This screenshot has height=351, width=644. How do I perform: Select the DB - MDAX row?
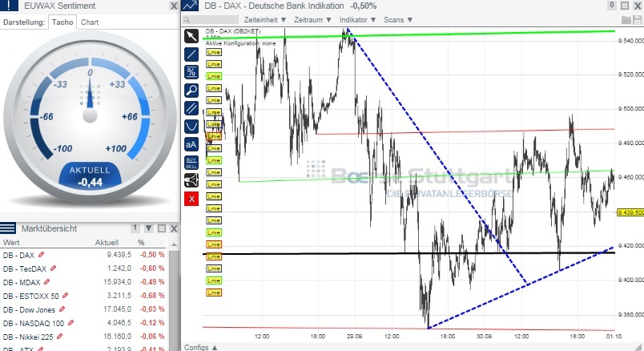(84, 282)
